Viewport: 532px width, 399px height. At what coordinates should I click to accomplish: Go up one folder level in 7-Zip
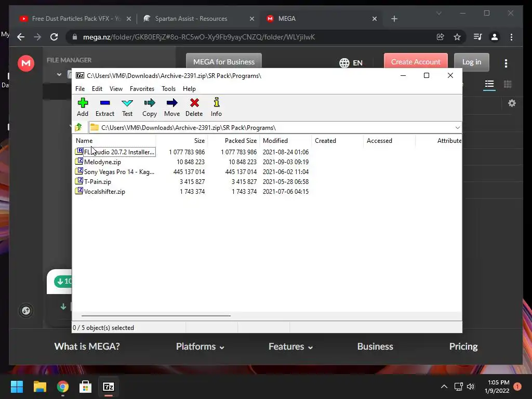coord(79,127)
